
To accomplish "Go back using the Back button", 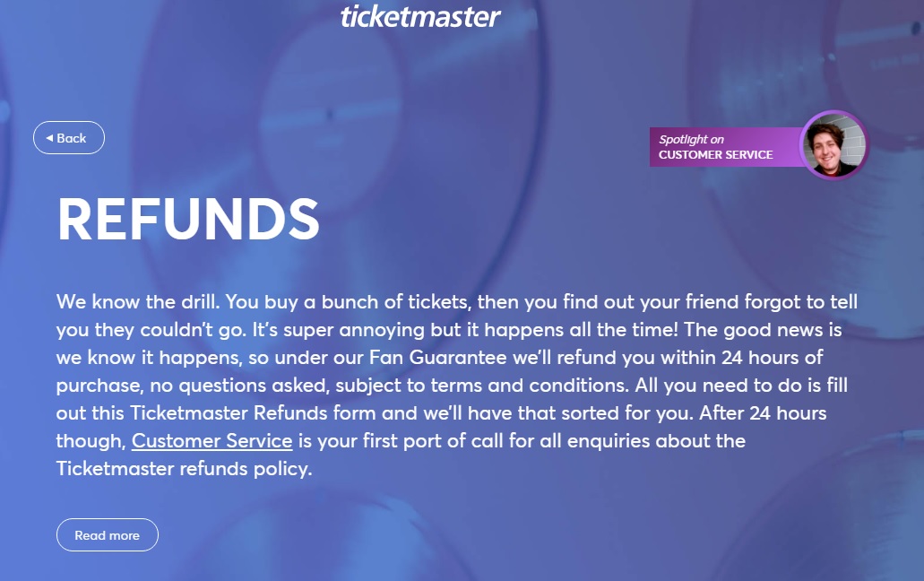I will (x=69, y=138).
